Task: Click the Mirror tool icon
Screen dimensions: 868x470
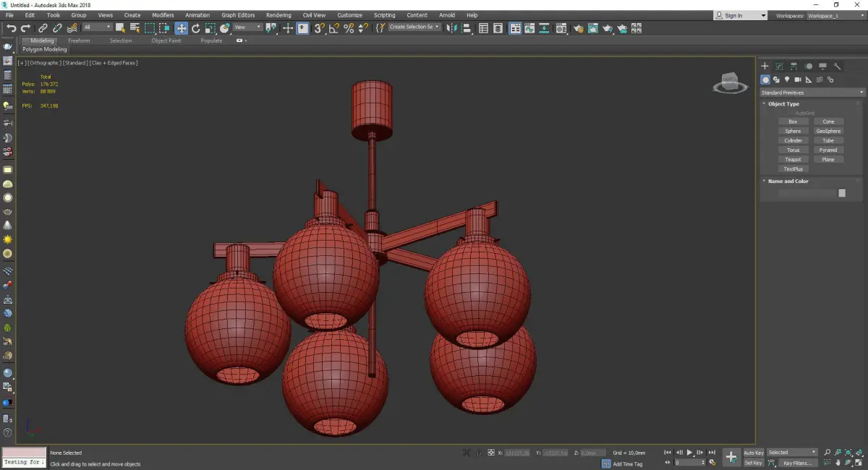Action: [451, 28]
